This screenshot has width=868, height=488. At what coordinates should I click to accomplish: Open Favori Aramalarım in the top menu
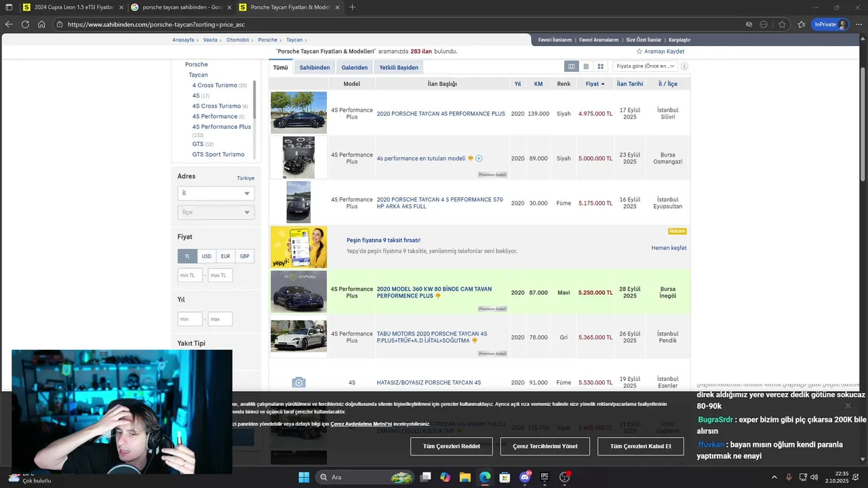(x=599, y=40)
